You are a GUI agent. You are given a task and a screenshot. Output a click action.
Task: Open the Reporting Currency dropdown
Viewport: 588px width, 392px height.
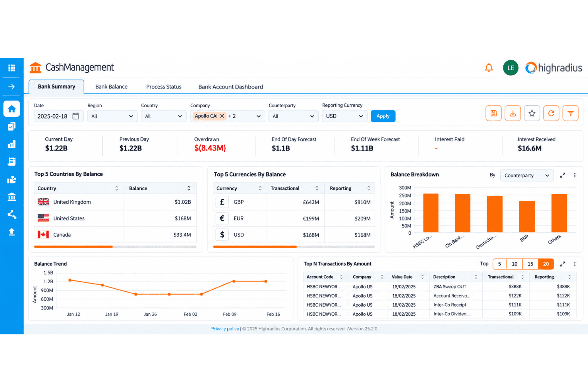tap(344, 116)
